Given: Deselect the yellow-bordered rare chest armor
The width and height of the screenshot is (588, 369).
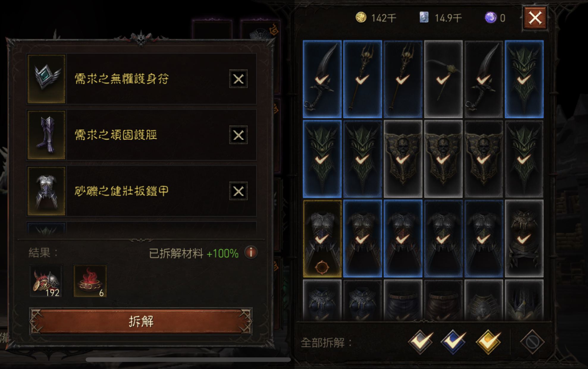Looking at the screenshot, I should tap(322, 239).
